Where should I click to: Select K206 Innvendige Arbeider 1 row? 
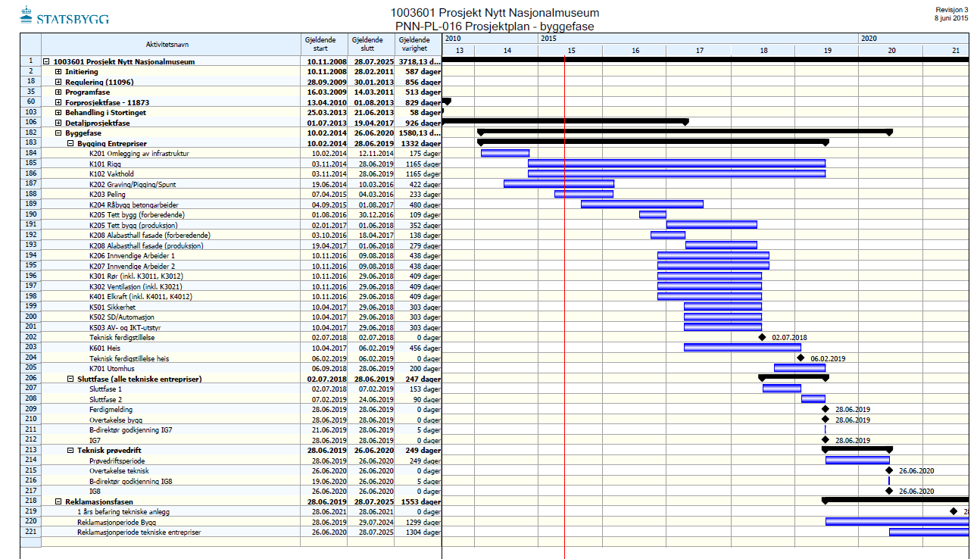coord(230,256)
